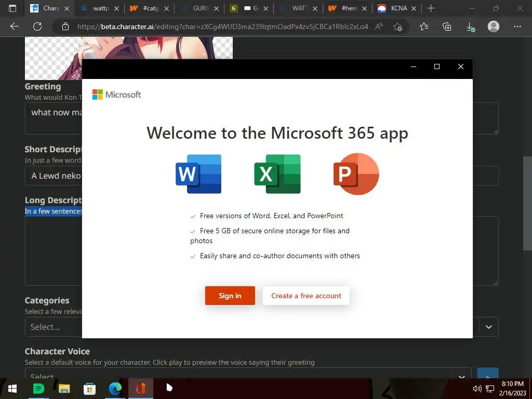This screenshot has width=532, height=399.
Task: Click the Microsoft 365 taskbar icon
Action: [140, 389]
